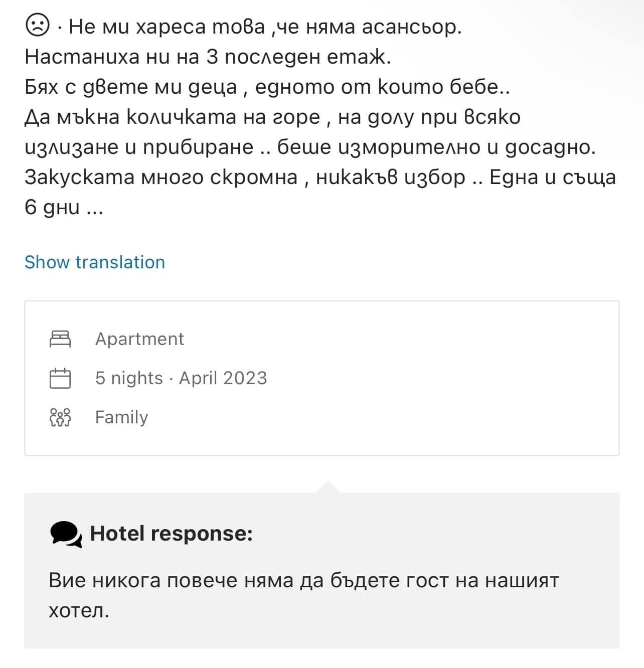Click the hotel reply starting "Вие никога повече"

click(303, 581)
